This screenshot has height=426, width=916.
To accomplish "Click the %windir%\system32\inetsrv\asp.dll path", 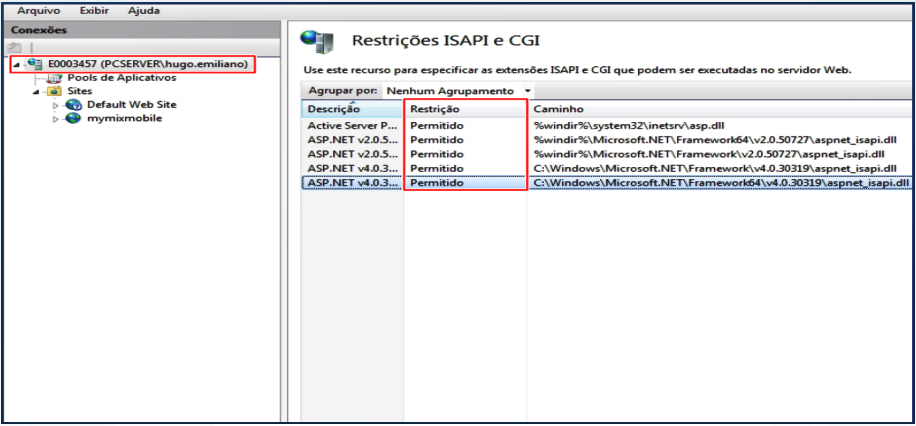I will pos(629,125).
